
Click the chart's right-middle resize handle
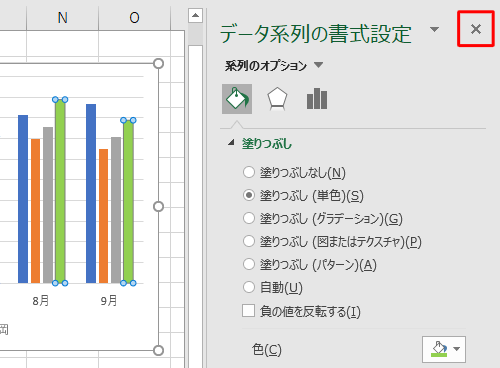tap(159, 207)
